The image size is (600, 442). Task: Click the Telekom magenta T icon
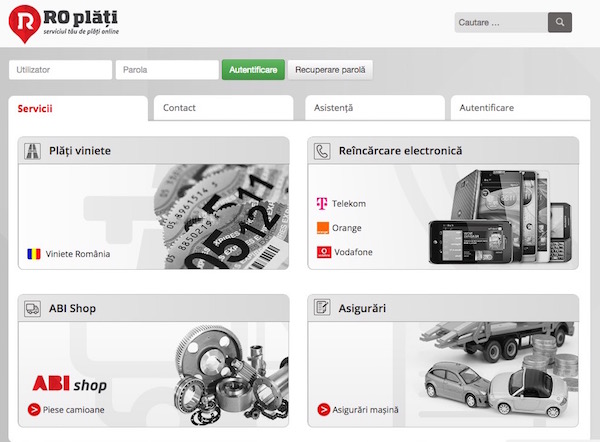[x=323, y=204]
